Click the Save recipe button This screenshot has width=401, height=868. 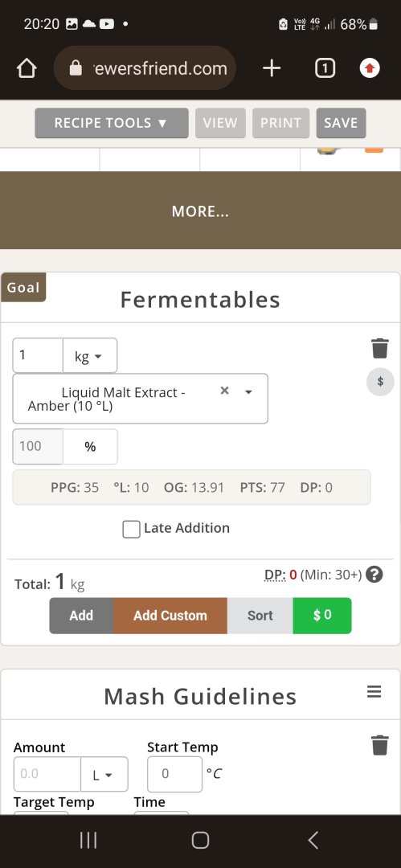341,123
